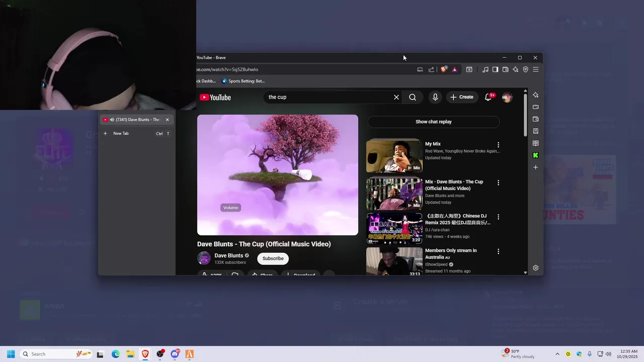Image resolution: width=644 pixels, height=362 pixels.
Task: Open Brave hamburger main menu
Action: click(536, 69)
